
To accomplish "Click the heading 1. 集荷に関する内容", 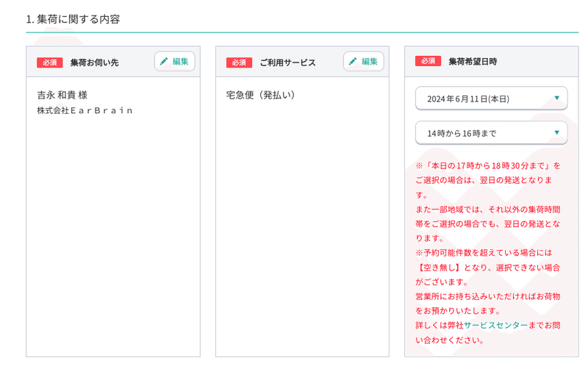I will 73,19.
